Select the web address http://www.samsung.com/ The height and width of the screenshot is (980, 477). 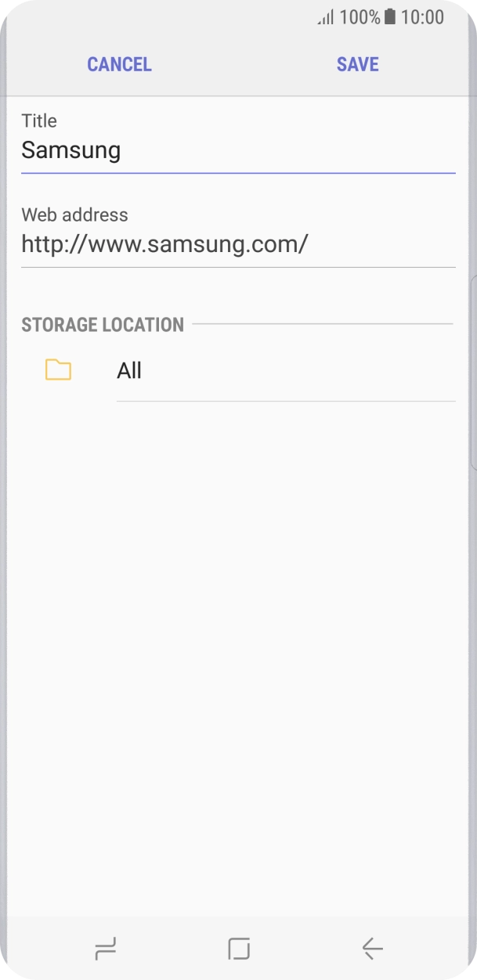[164, 243]
